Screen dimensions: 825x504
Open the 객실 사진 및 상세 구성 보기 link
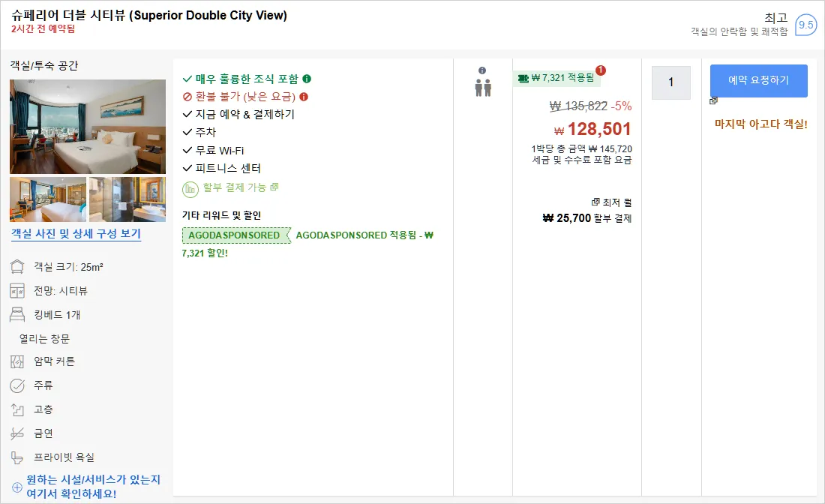click(x=76, y=233)
